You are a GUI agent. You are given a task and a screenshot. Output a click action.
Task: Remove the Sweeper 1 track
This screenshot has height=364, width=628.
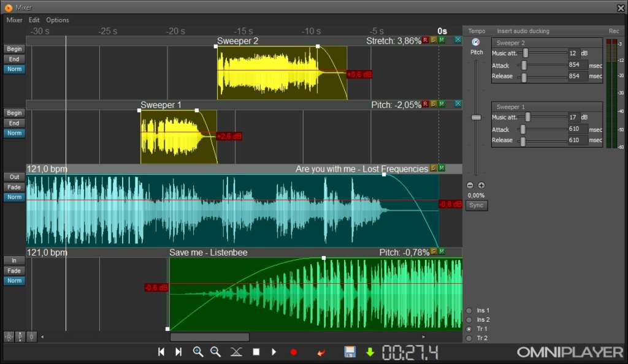click(458, 104)
